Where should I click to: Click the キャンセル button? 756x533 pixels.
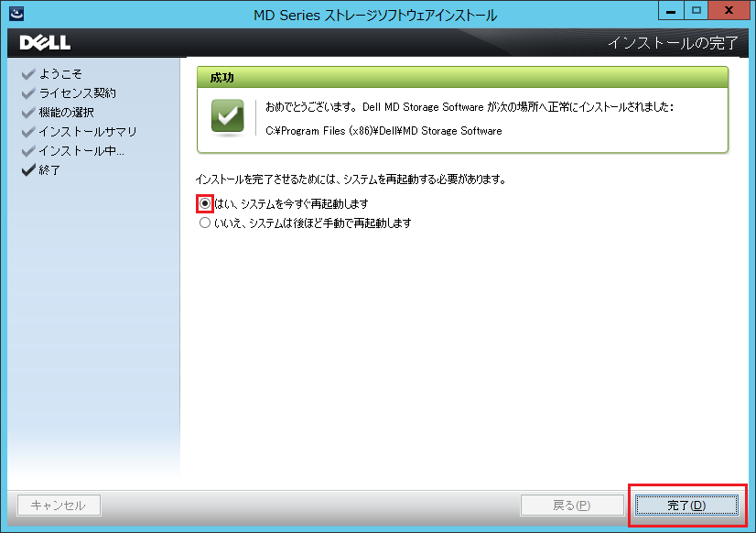coord(59,505)
